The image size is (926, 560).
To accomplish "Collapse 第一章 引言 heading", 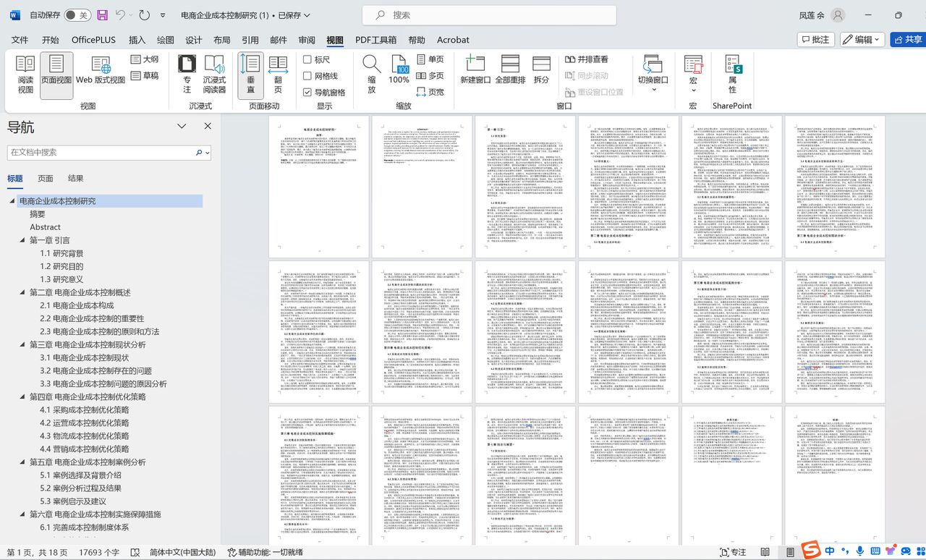I will pyautogui.click(x=22, y=240).
